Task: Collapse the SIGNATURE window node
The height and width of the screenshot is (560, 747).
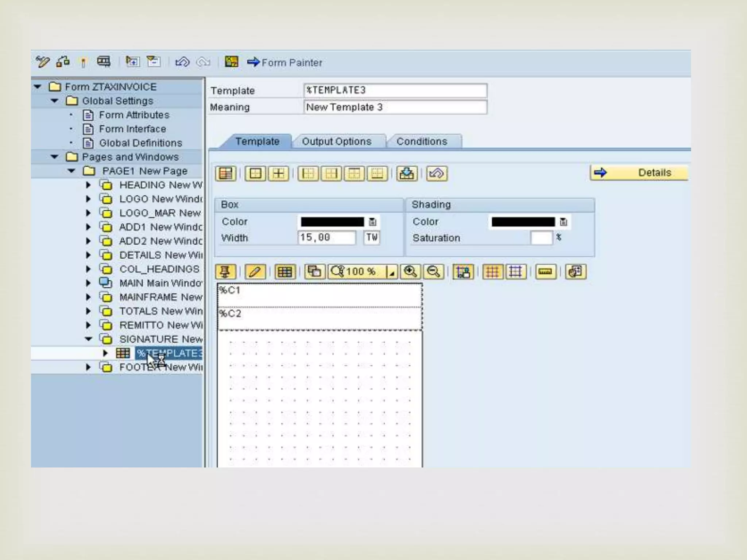Action: 88,339
